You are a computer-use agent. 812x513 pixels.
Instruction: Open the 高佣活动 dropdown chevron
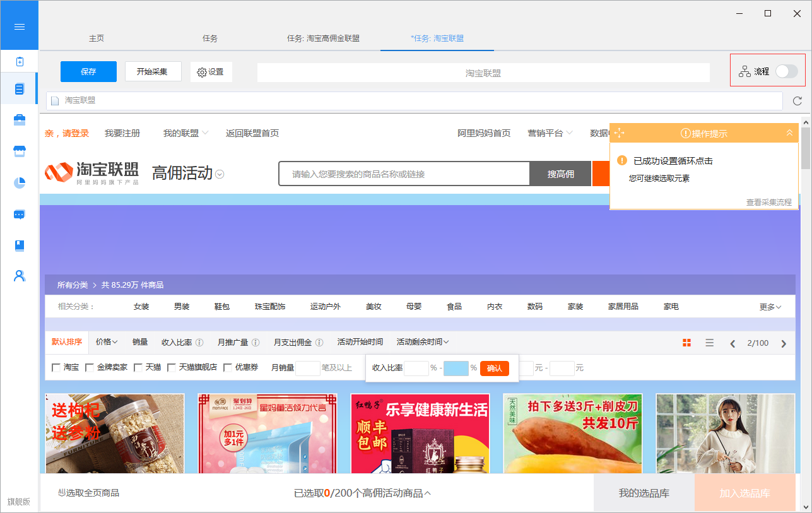point(220,174)
